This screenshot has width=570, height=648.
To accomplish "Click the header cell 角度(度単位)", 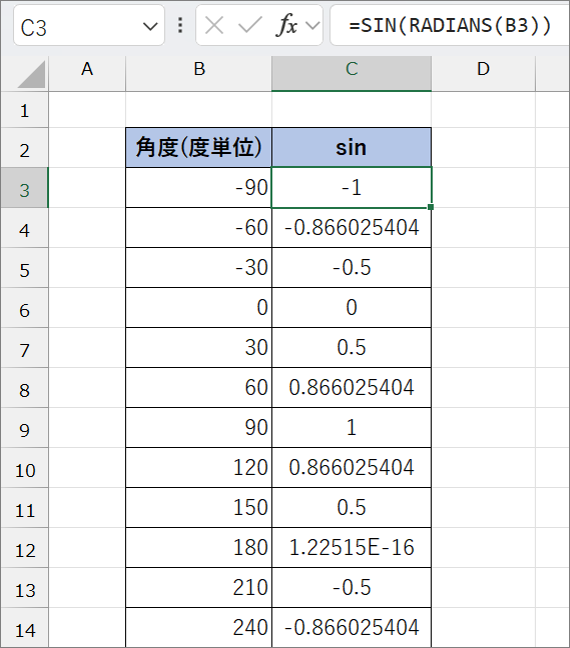I will [199, 148].
